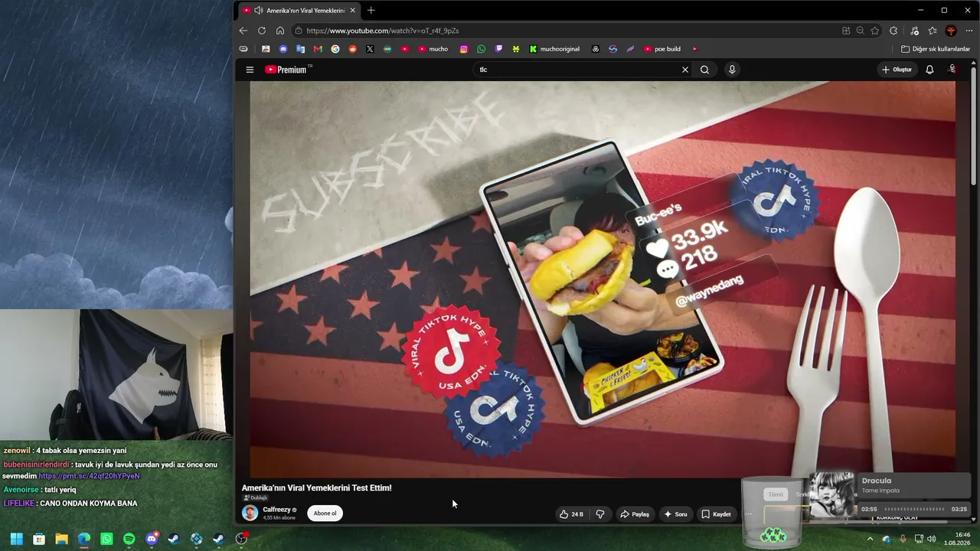Open the Gmail bookmark
The image size is (980, 551).
tap(318, 49)
